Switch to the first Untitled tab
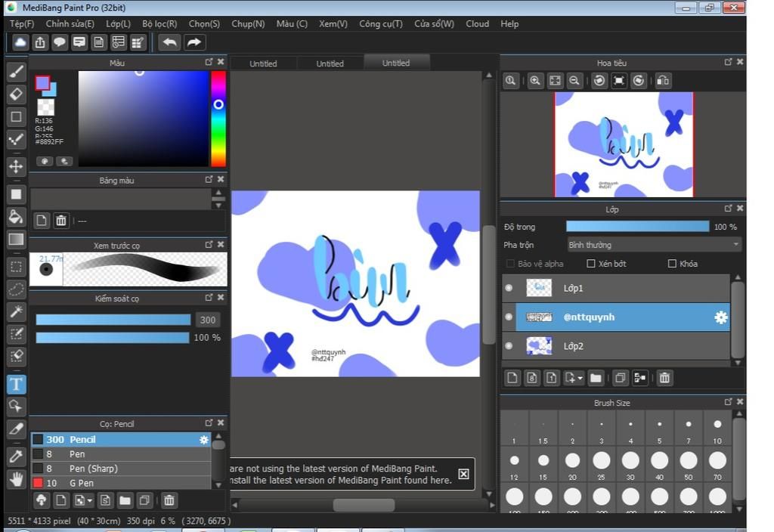This screenshot has height=532, width=774. tap(263, 63)
